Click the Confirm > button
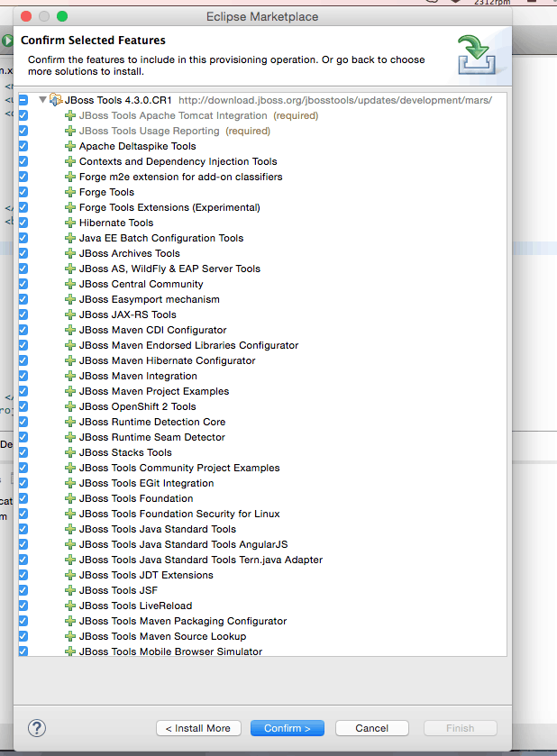 click(287, 728)
